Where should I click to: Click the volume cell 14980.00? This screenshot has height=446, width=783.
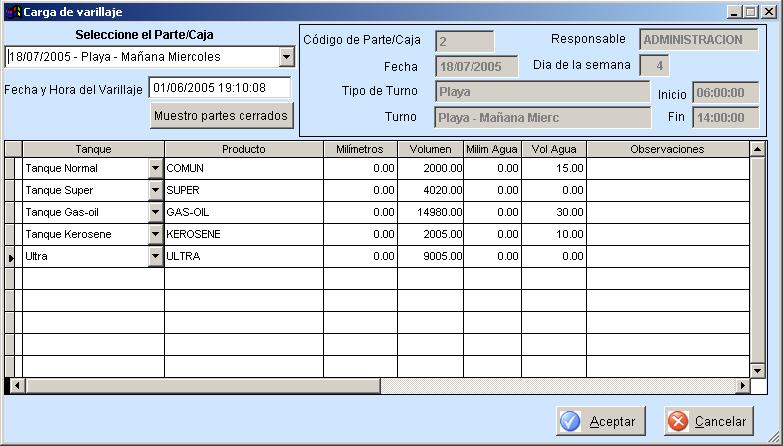tap(430, 213)
